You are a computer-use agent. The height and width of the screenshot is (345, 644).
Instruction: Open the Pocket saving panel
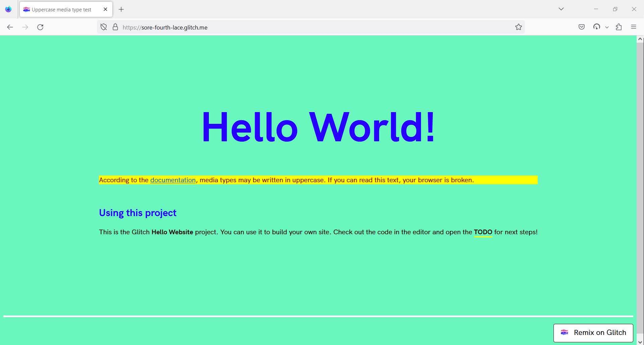582,27
